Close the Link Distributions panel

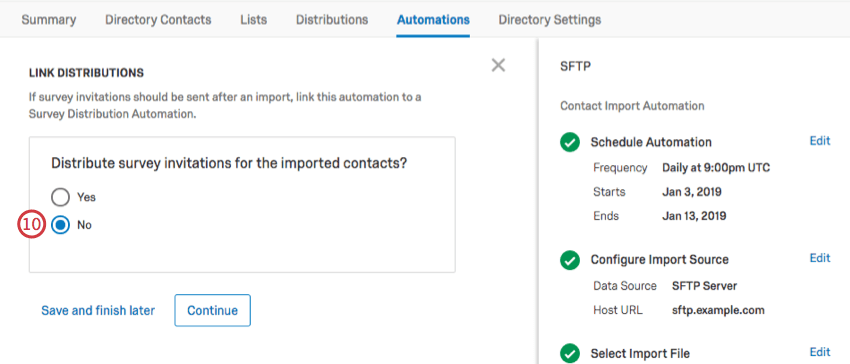click(498, 65)
